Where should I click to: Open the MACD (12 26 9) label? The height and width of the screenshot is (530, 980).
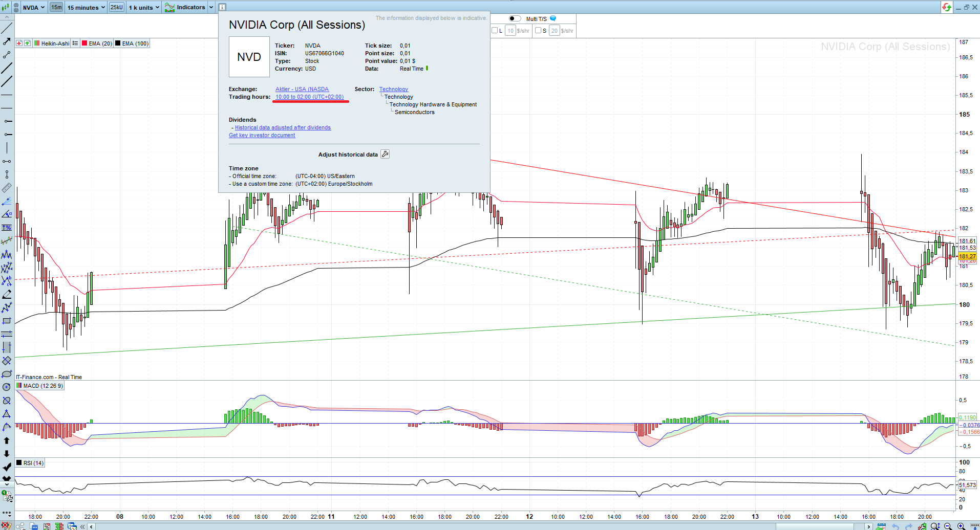coord(43,386)
